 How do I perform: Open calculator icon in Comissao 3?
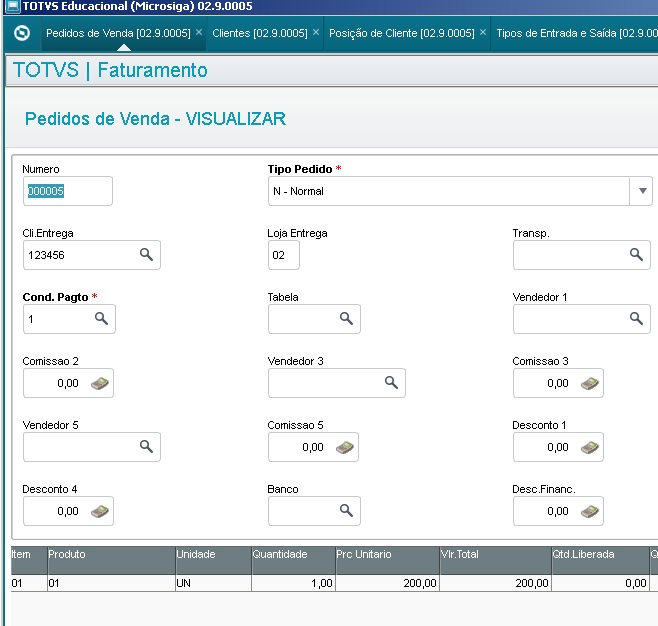click(x=590, y=383)
